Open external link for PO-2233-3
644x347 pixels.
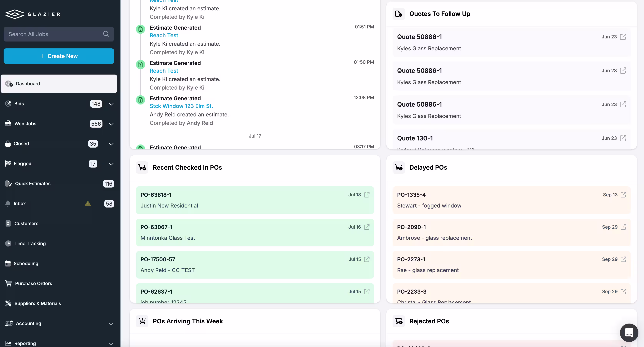pyautogui.click(x=623, y=291)
